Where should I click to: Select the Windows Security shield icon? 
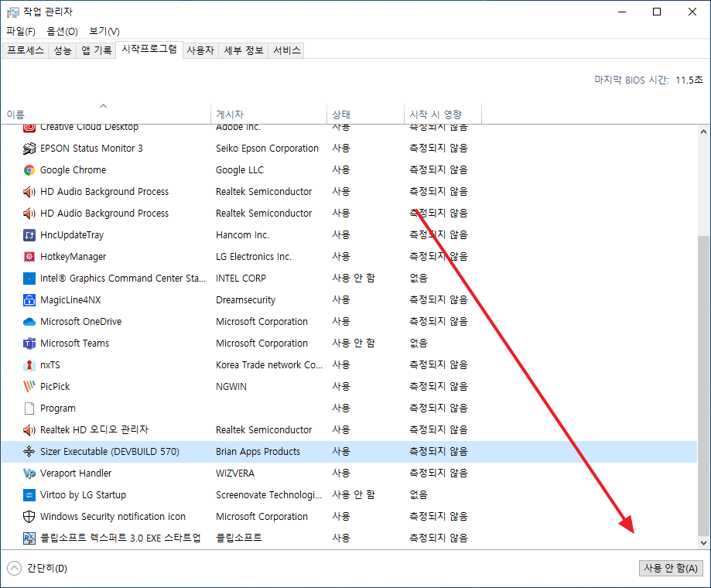29,516
